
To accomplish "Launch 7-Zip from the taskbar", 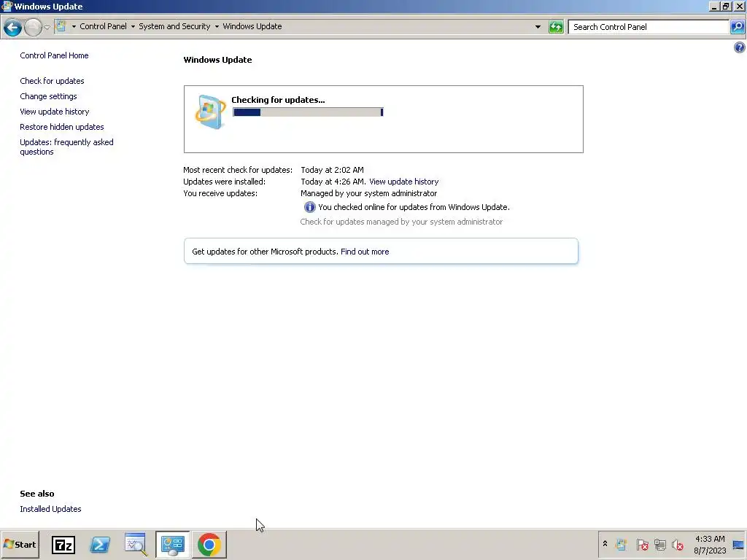I will pyautogui.click(x=63, y=545).
